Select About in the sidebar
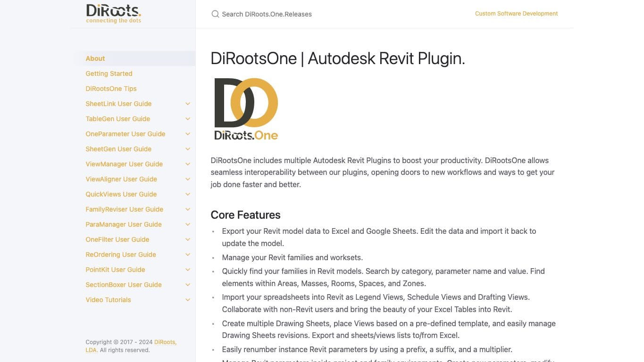 95,58
